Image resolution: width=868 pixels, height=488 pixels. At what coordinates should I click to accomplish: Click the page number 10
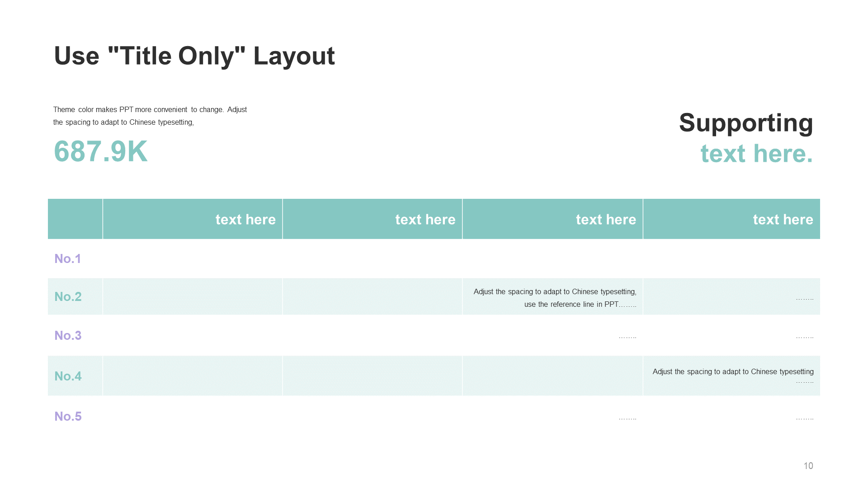coord(808,466)
